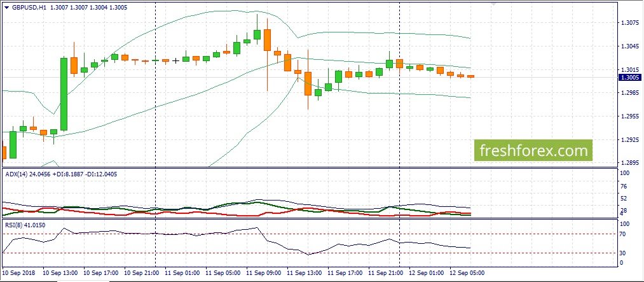Click 76 on the ADX scale
Image resolution: width=644 pixels, height=282 pixels.
(x=624, y=187)
